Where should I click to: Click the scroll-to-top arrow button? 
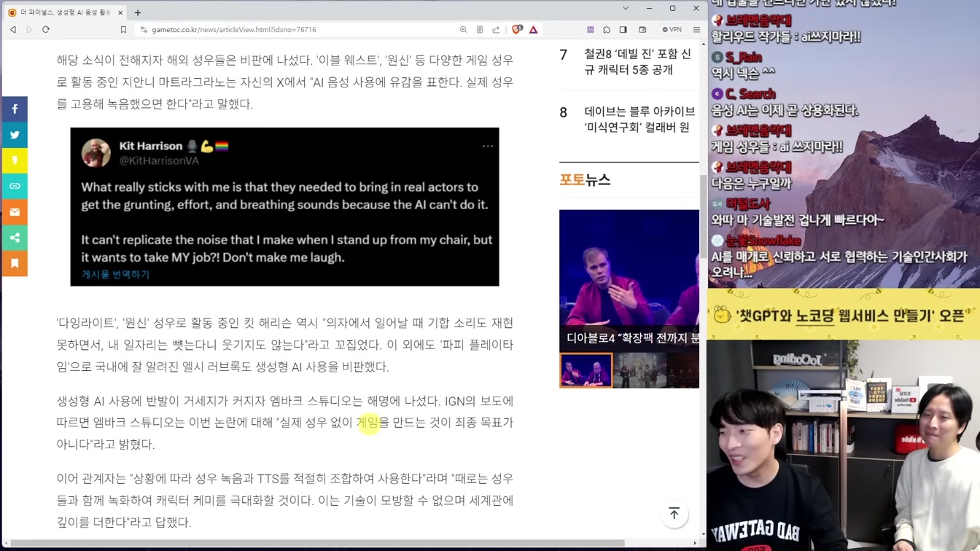click(x=674, y=514)
